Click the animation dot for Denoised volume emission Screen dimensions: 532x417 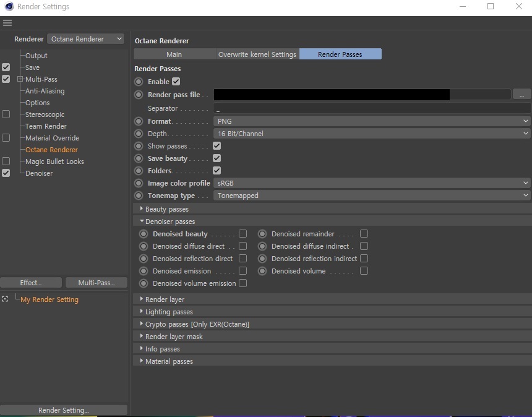click(144, 283)
